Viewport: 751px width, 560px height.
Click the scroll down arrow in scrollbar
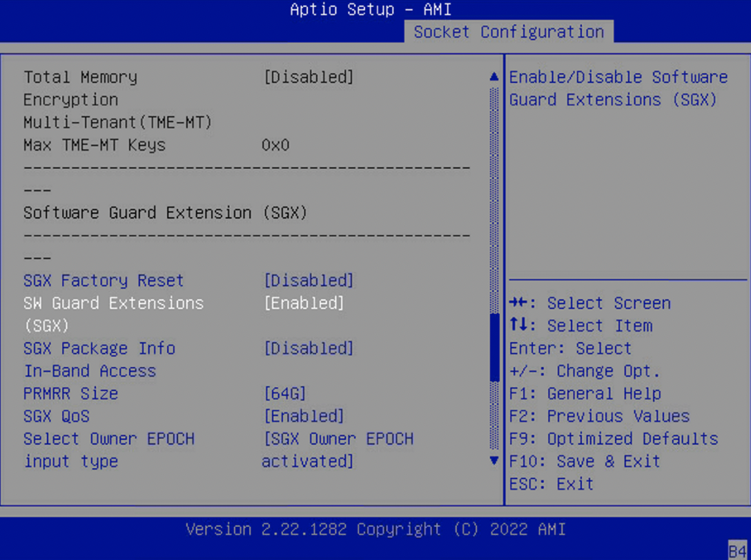pyautogui.click(x=494, y=460)
